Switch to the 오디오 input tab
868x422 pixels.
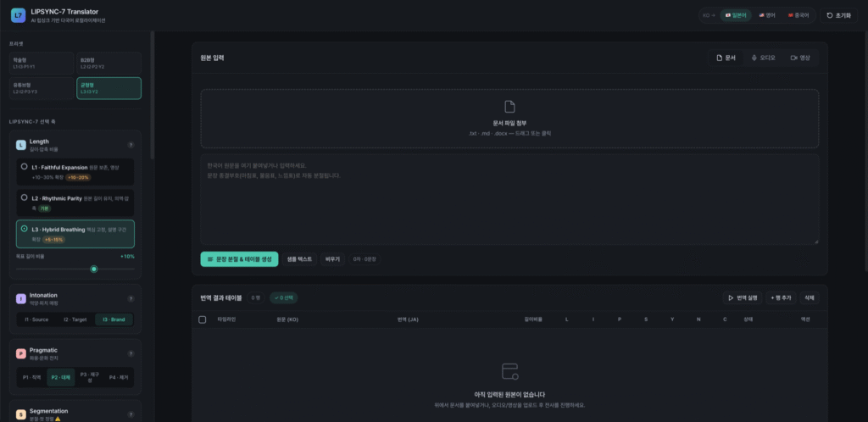coord(763,58)
